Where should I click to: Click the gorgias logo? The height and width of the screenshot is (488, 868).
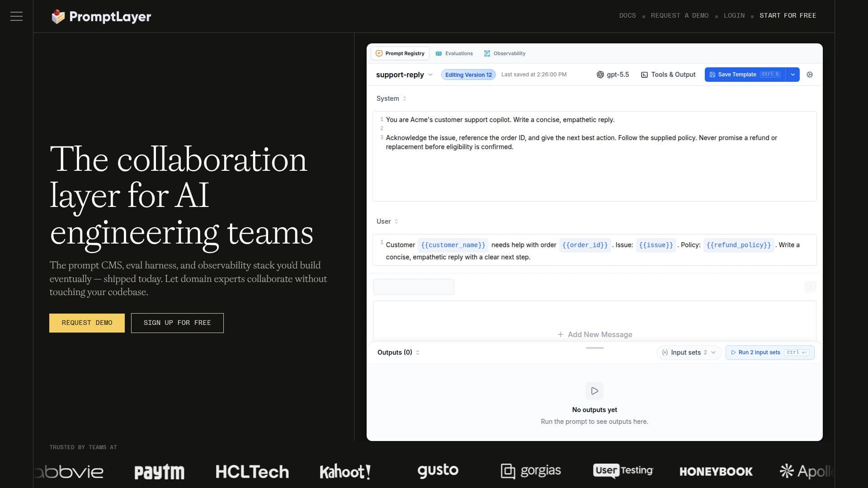click(531, 471)
